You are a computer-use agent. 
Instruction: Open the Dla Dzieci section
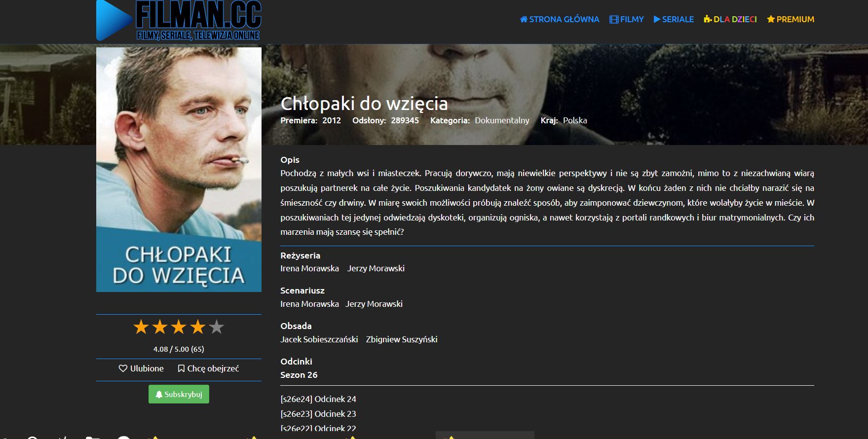point(730,19)
